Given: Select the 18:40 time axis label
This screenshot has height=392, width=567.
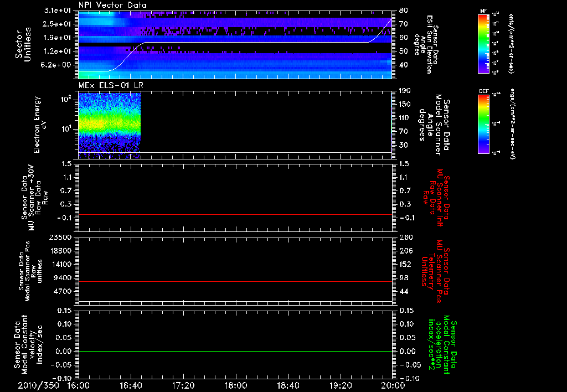Looking at the screenshot, I should [288, 385].
